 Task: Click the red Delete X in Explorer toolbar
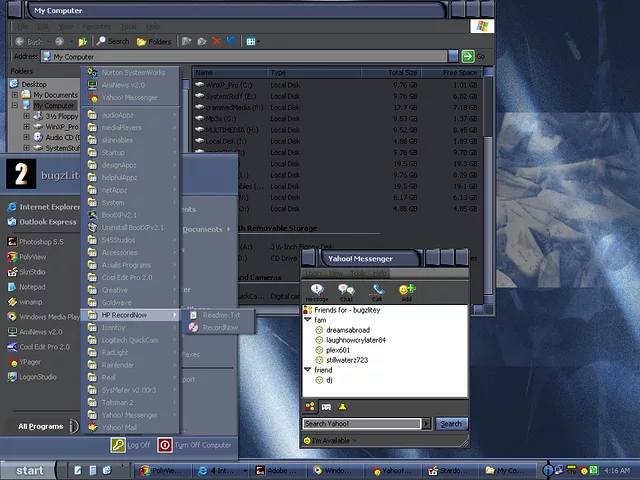tap(217, 41)
